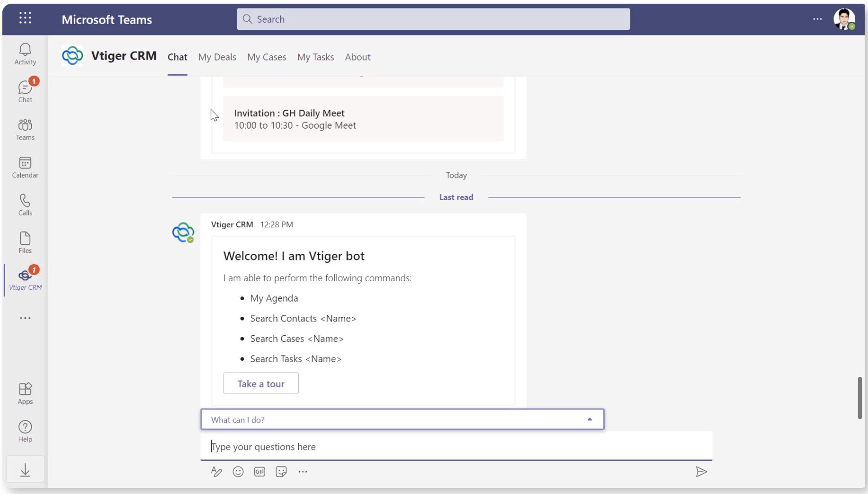Screen dimensions: 868x494
Task: Focus the Type your questions here box
Action: tap(456, 446)
